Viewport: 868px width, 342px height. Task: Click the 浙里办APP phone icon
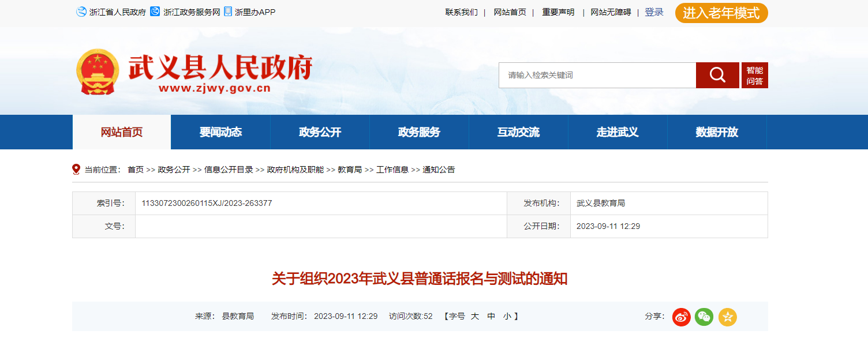[x=228, y=12]
